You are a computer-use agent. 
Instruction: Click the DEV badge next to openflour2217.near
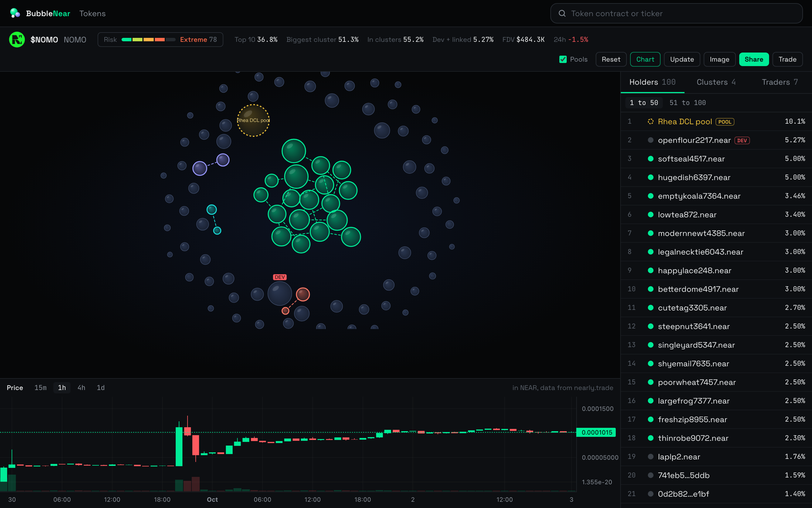(742, 140)
